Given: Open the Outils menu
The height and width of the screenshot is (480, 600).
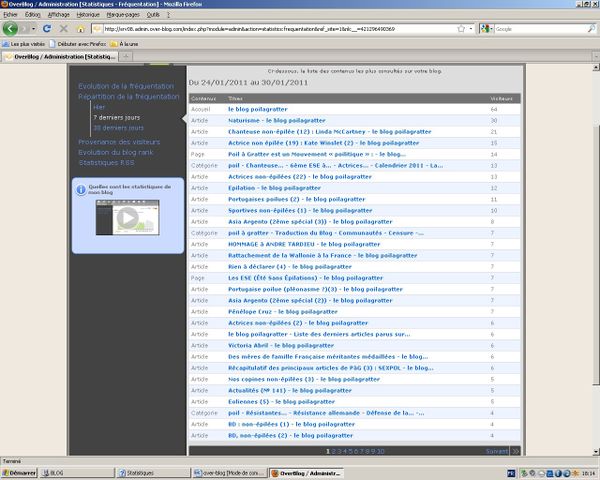Looking at the screenshot, I should (x=153, y=15).
